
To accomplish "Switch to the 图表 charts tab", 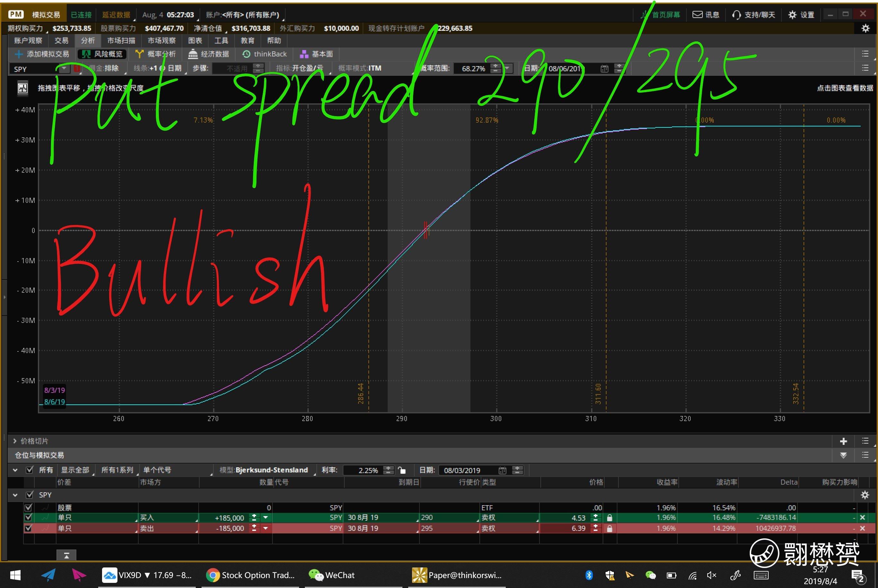I will coord(195,40).
